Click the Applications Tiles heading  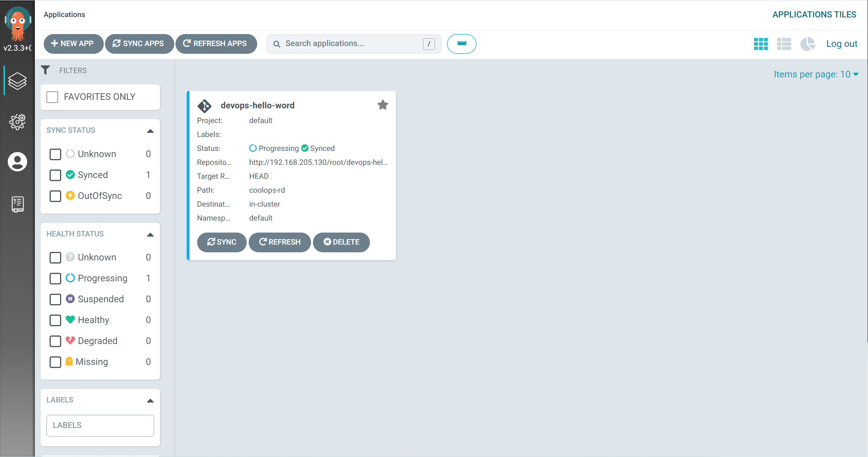[814, 14]
